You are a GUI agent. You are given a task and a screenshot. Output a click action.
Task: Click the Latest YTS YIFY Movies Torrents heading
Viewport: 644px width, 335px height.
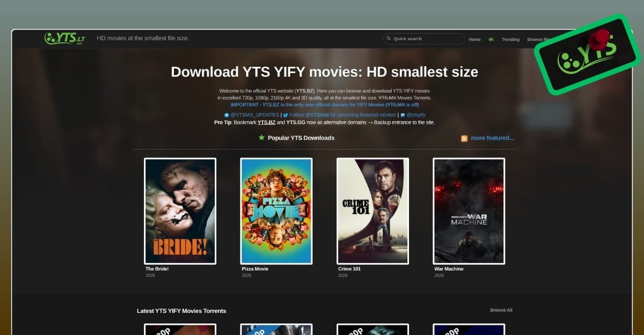[x=181, y=311]
